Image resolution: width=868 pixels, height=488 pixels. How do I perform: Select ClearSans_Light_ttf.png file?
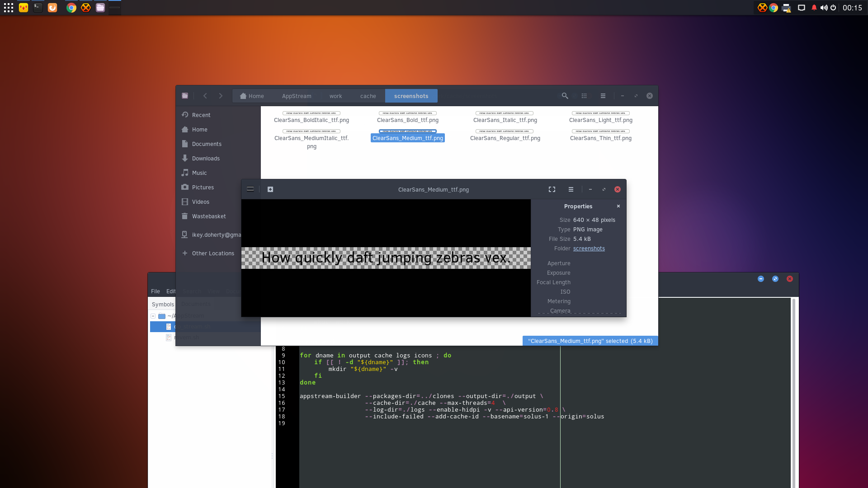pos(601,117)
